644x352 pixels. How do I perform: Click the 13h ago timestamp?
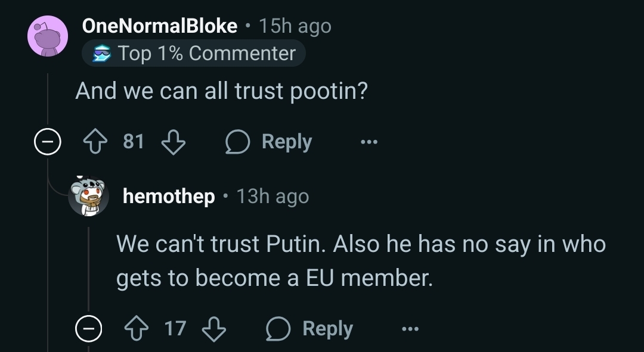click(273, 196)
